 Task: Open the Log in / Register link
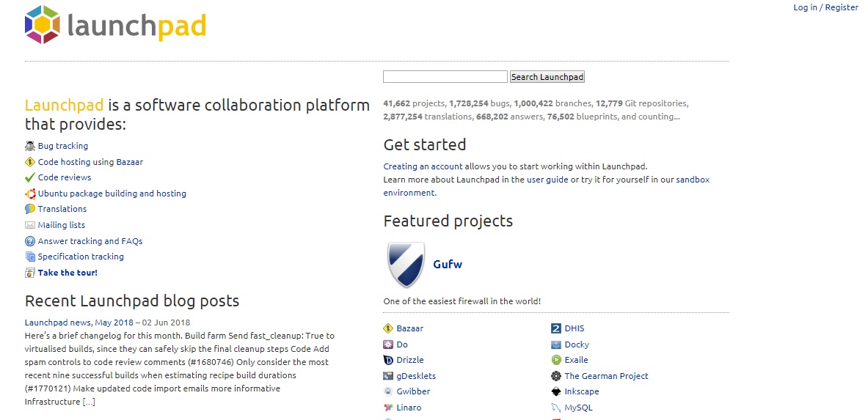point(825,8)
